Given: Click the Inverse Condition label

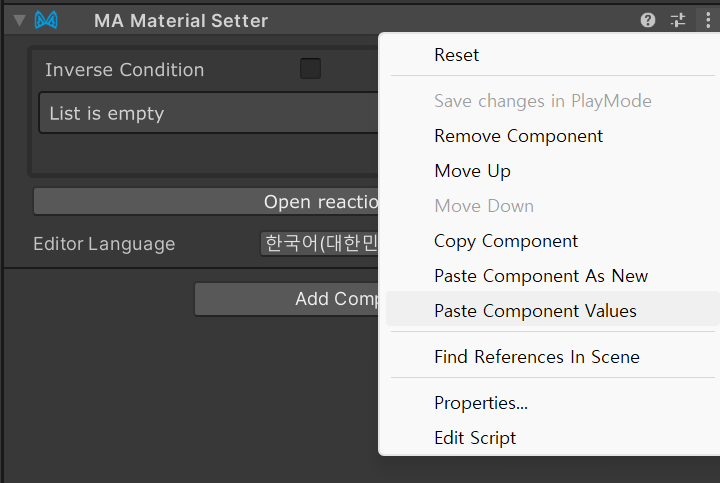Looking at the screenshot, I should click(x=124, y=70).
